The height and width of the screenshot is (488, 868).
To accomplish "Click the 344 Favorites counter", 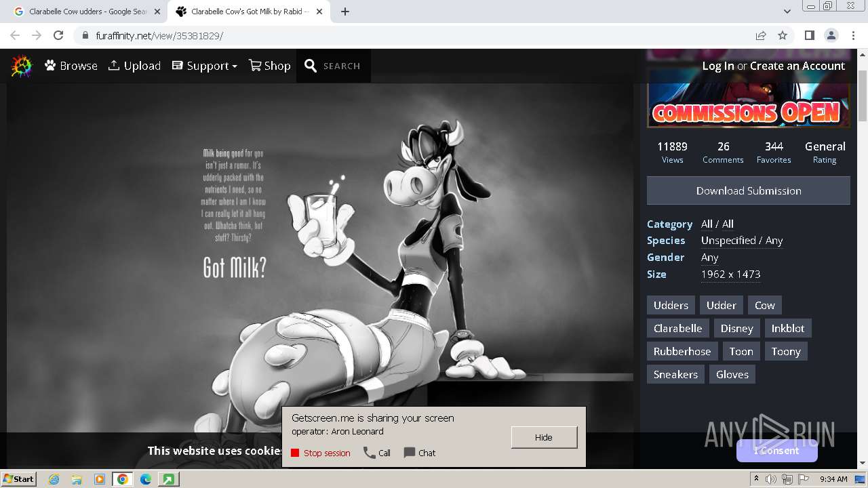I will [x=774, y=152].
